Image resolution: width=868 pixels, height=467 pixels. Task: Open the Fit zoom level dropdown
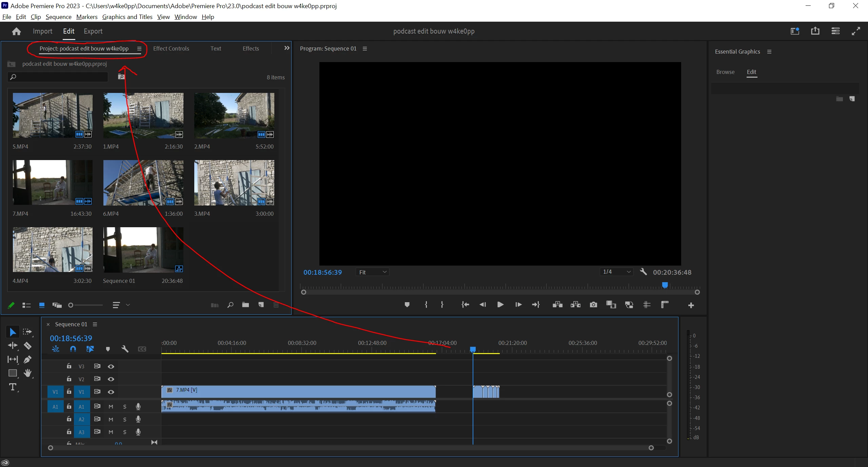tap(372, 272)
